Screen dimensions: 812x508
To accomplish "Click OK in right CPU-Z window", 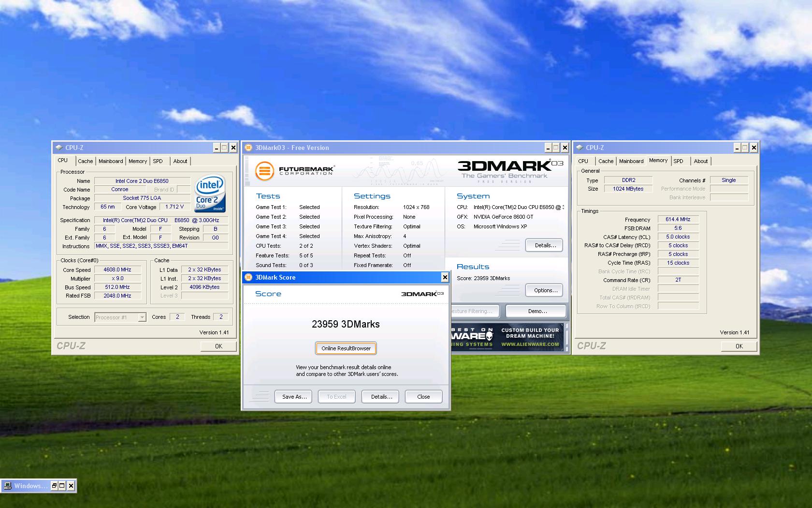I will tap(739, 346).
